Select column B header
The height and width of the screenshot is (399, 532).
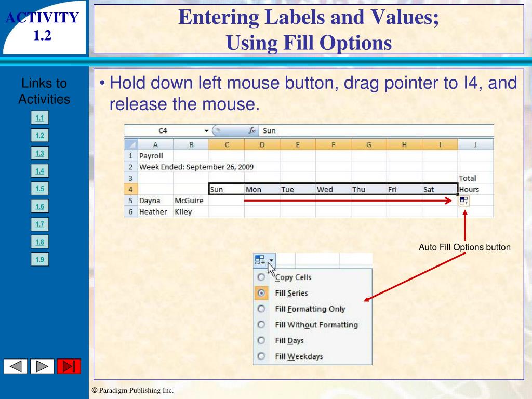pos(191,144)
